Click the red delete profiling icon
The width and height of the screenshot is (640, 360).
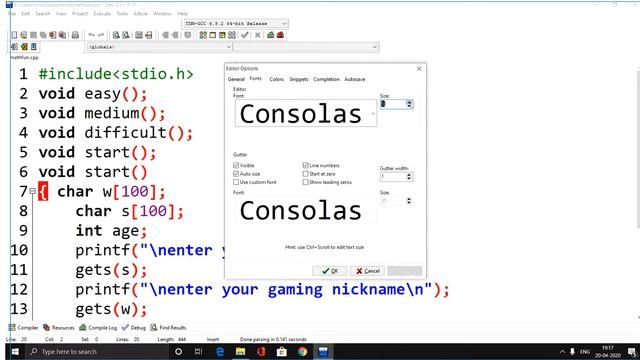click(280, 35)
